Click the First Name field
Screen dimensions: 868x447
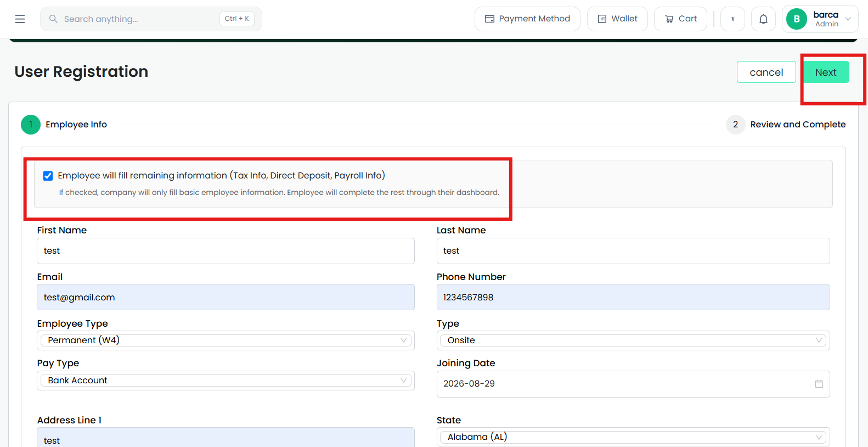coord(226,251)
